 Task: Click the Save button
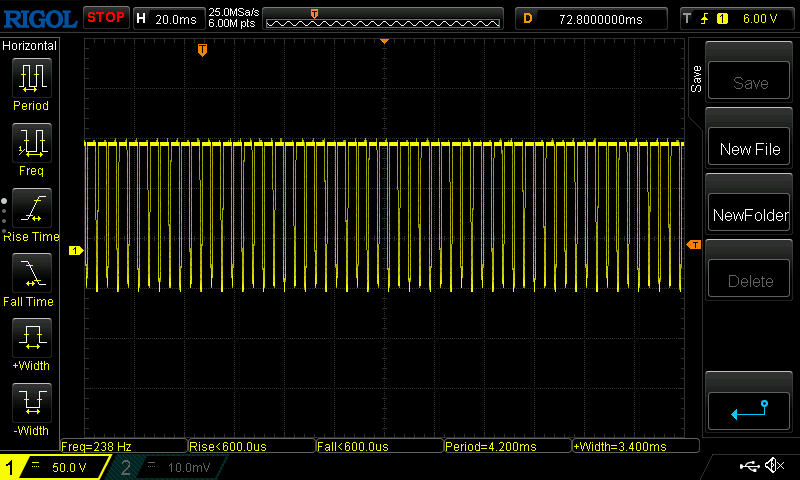(748, 81)
